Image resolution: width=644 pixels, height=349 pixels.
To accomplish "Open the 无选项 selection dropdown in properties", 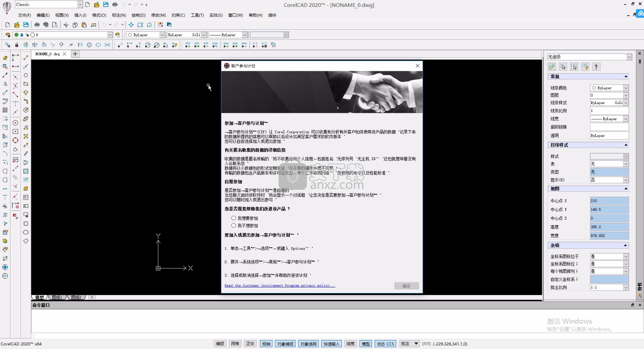I will click(629, 57).
